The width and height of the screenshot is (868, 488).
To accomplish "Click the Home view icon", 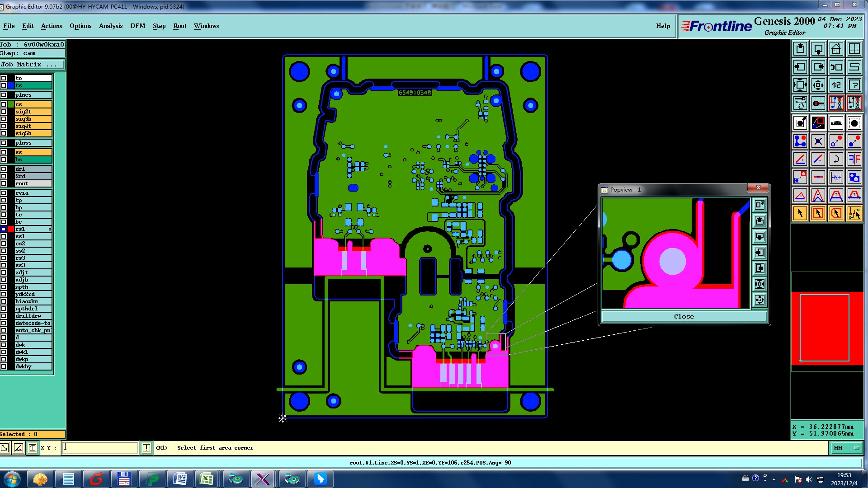I will point(836,49).
